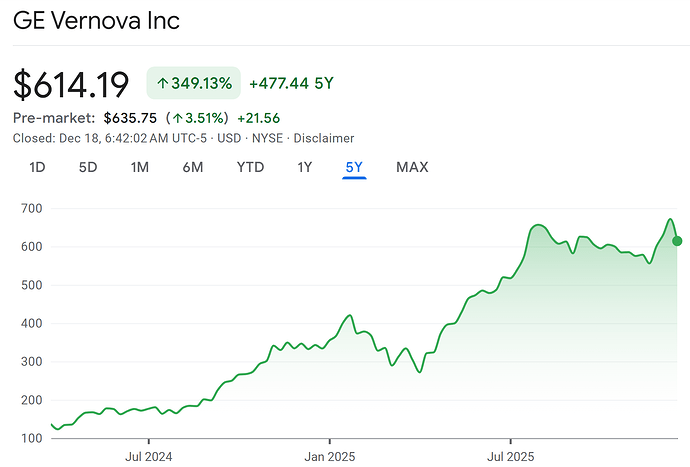690x467 pixels.
Task: Click the $614.19 share price
Action: pos(71,85)
